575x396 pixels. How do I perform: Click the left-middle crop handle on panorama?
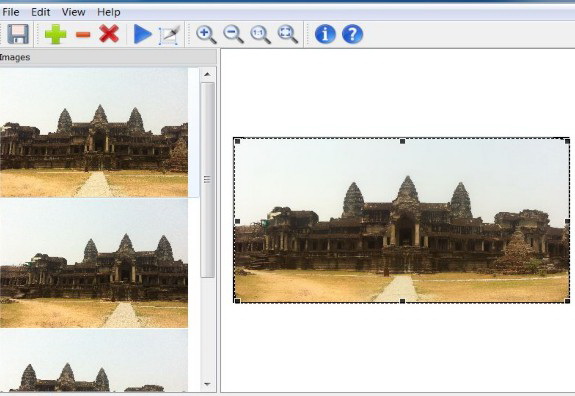(x=237, y=221)
